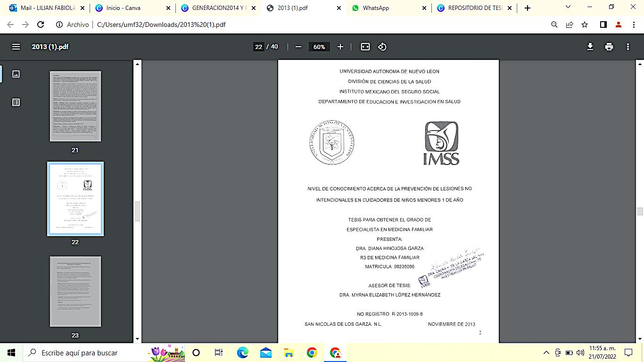
Task: Open the volume control icon
Action: coord(580,353)
